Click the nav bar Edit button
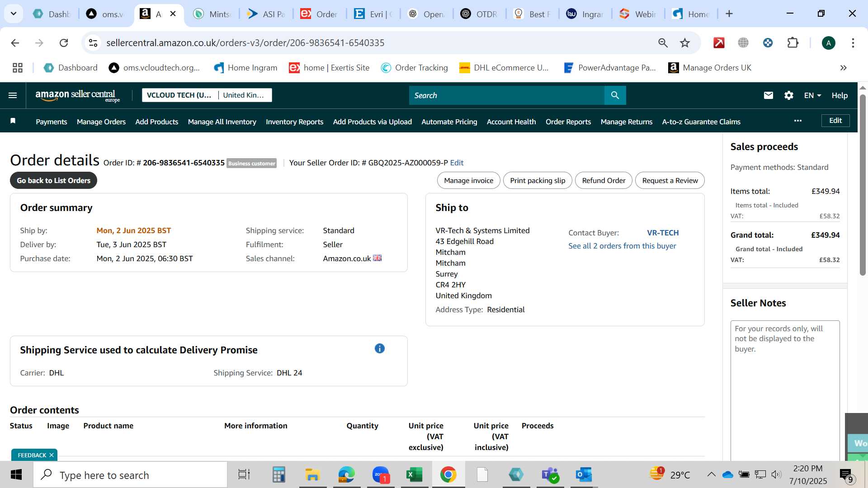This screenshot has height=488, width=868. coord(835,120)
